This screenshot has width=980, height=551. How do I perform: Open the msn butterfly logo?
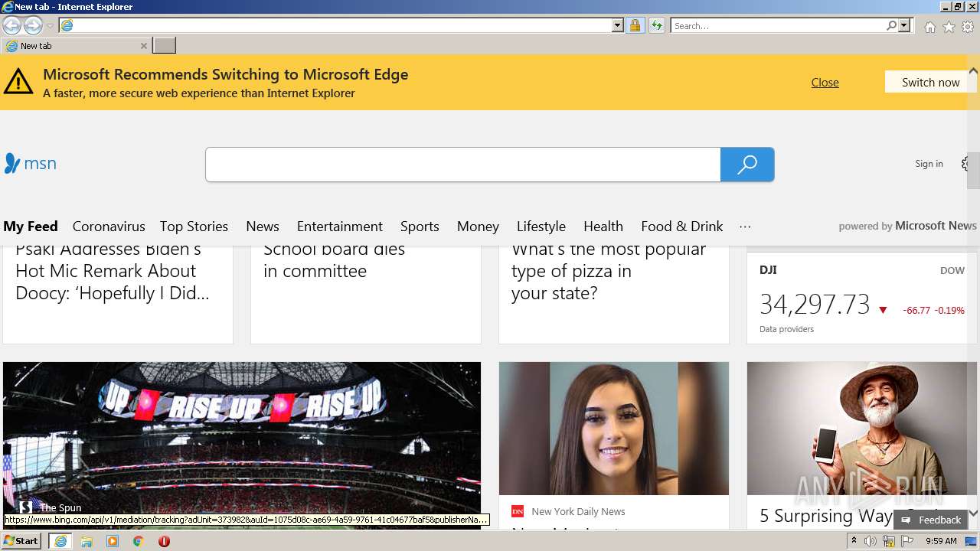[x=31, y=164]
